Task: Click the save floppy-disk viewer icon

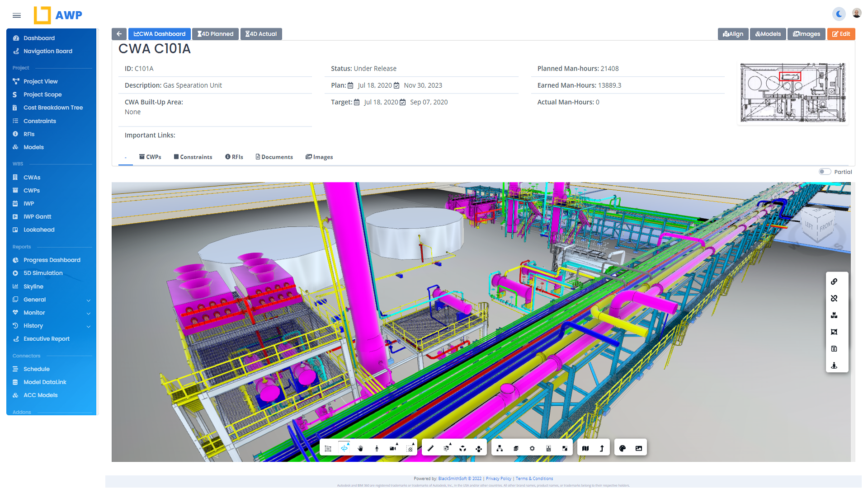Action: pyautogui.click(x=834, y=348)
